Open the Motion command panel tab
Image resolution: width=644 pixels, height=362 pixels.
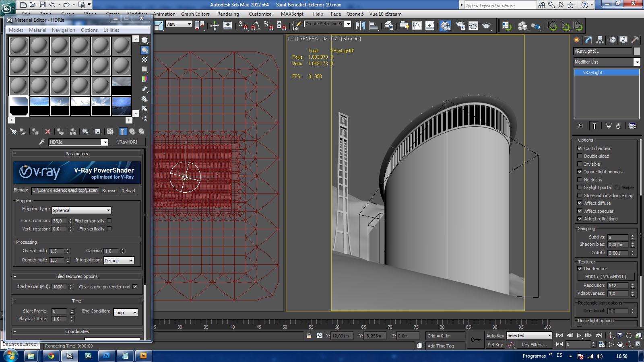612,39
